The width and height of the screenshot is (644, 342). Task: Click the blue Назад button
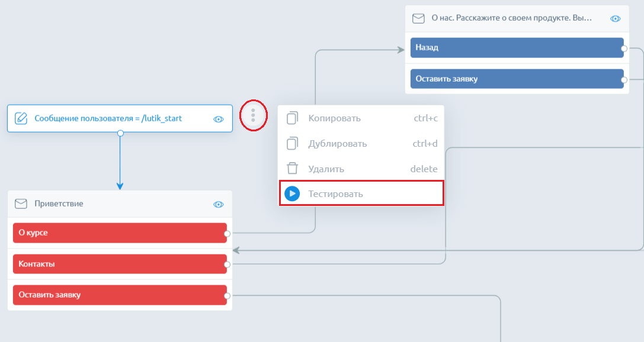click(516, 47)
